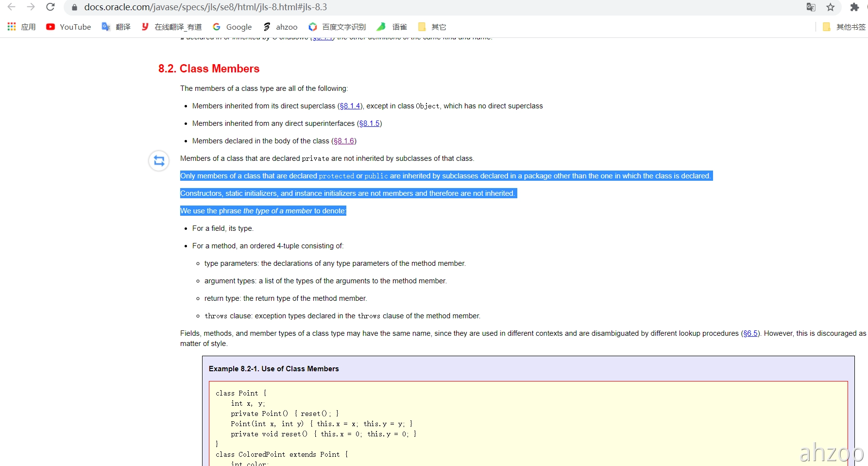
Task: Follow the §8.1.5 superinterfaces link
Action: point(369,123)
